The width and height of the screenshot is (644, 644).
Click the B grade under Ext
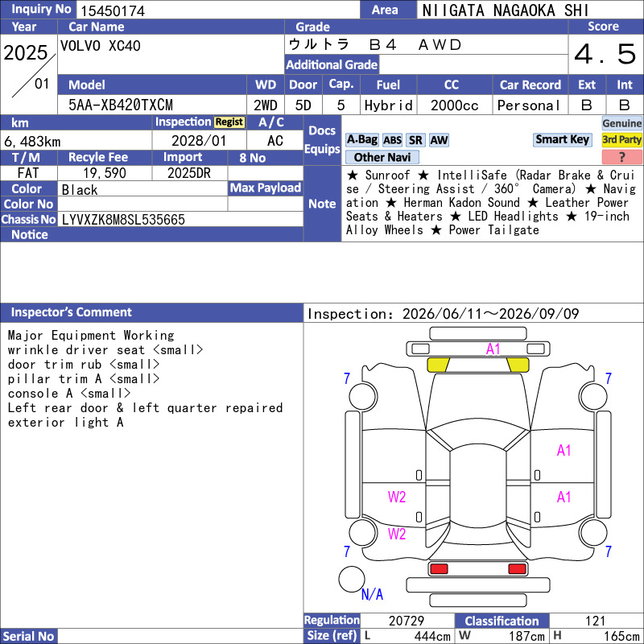587,105
